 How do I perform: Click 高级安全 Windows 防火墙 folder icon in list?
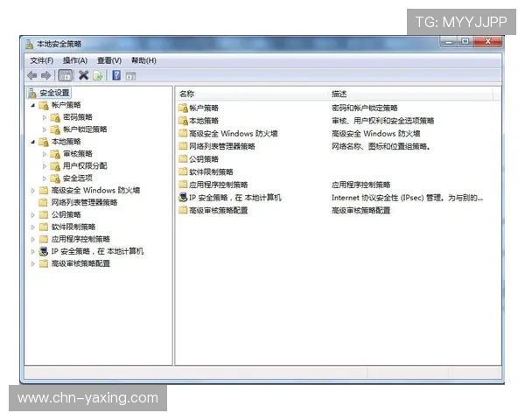click(183, 133)
